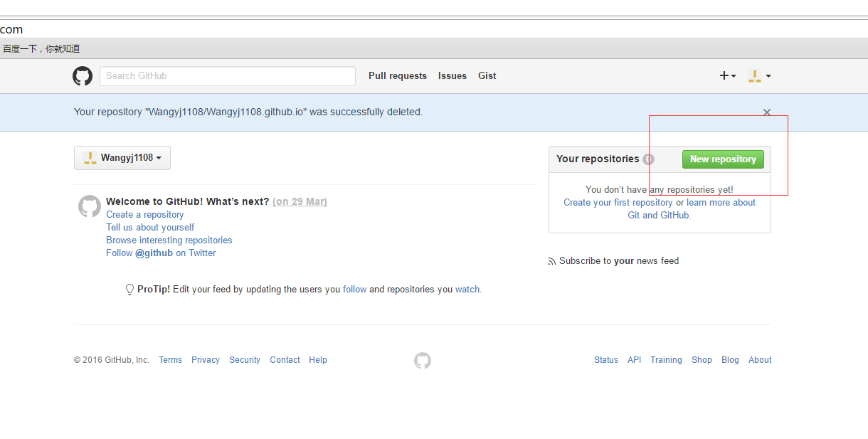
Task: Click Browse interesting repositories
Action: tap(169, 240)
